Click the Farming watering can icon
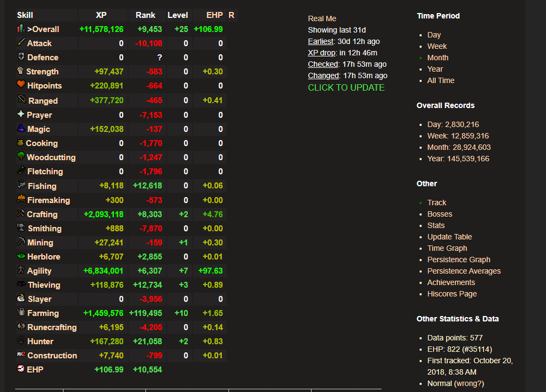 pyautogui.click(x=21, y=312)
